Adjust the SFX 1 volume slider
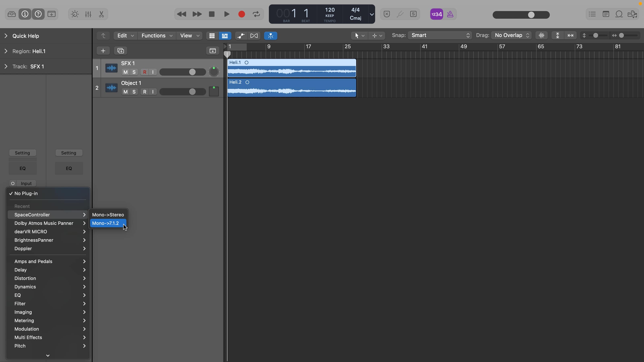This screenshot has width=644, height=362. click(192, 72)
